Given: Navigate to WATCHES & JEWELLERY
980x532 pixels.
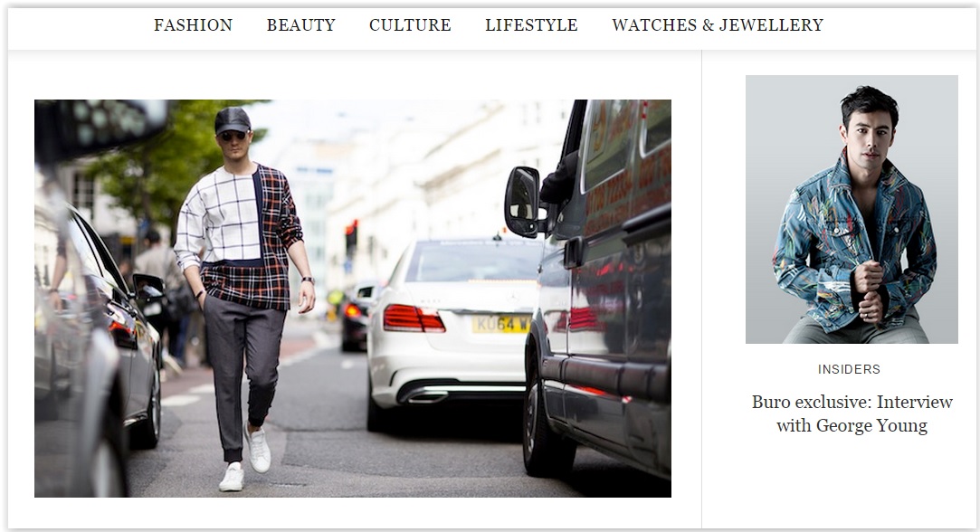Looking at the screenshot, I should (x=718, y=25).
